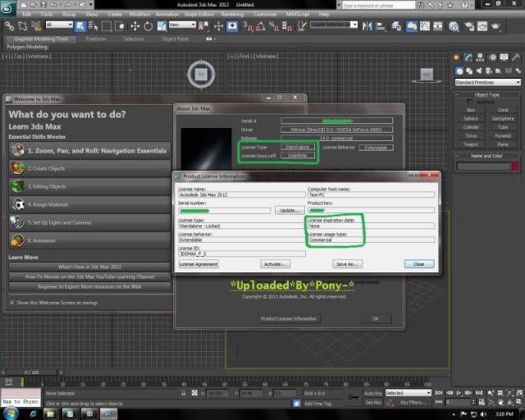The image size is (525, 420).
Task: Enable the AutoGrid checkbox
Action: tap(470, 102)
